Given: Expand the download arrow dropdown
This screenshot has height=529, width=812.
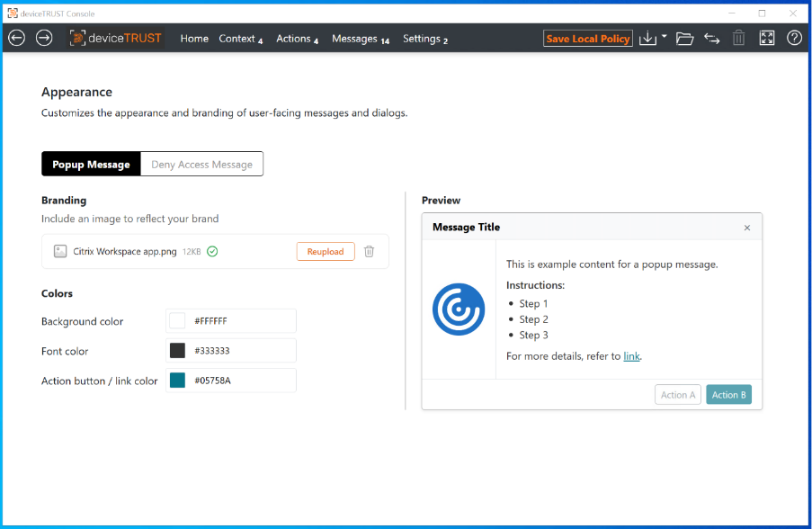Looking at the screenshot, I should pyautogui.click(x=664, y=36).
